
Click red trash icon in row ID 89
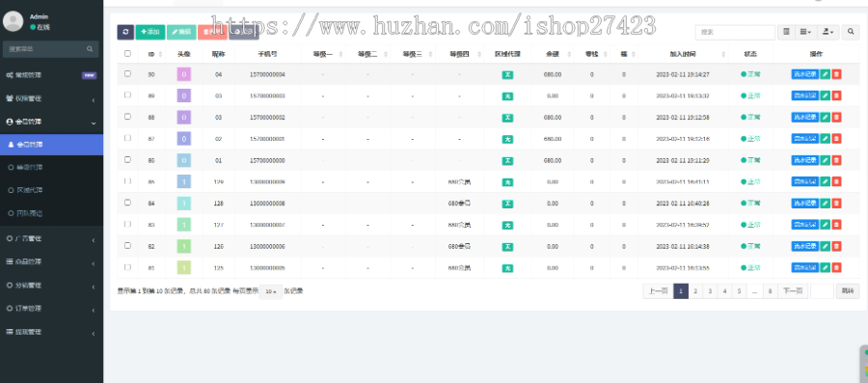(836, 96)
